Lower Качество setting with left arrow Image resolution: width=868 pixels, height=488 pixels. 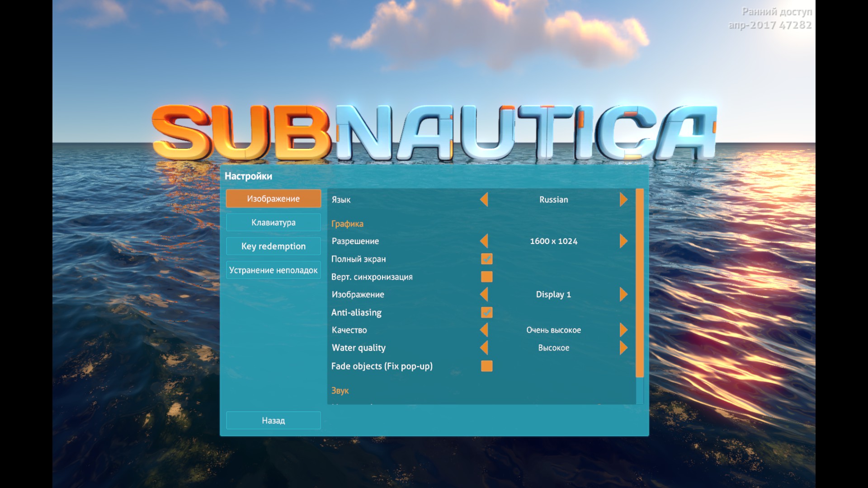pos(484,330)
